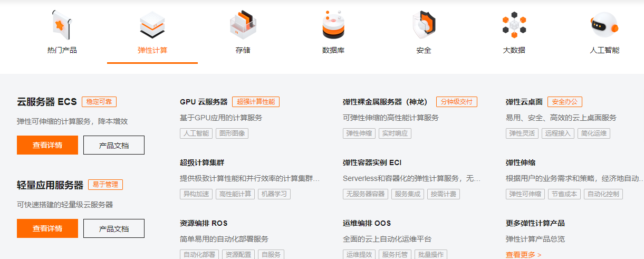Click the 自动化部署 tag

(x=199, y=254)
